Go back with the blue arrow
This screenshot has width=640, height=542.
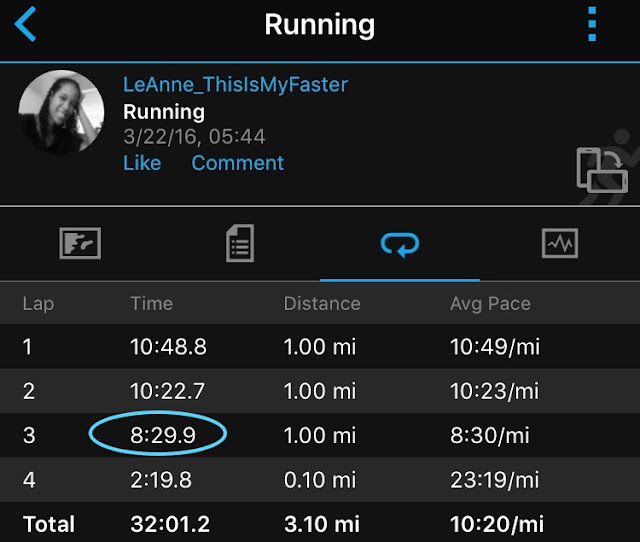coord(25,24)
